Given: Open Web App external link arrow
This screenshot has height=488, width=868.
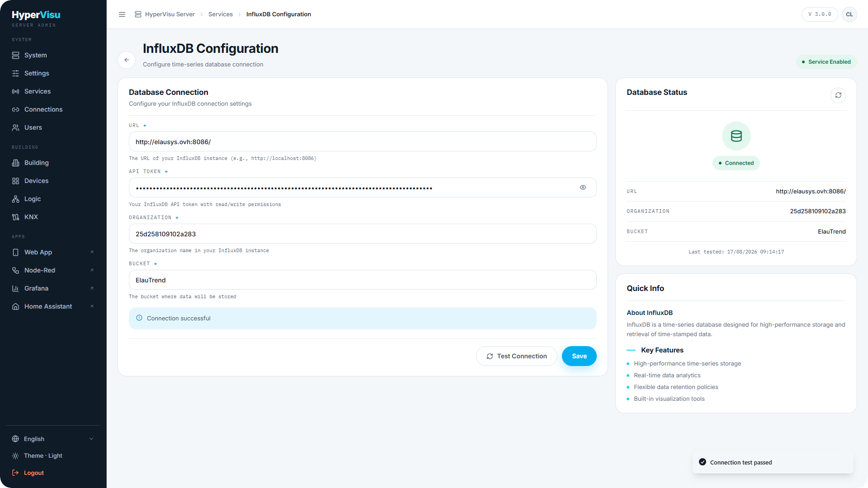Looking at the screenshot, I should click(92, 252).
